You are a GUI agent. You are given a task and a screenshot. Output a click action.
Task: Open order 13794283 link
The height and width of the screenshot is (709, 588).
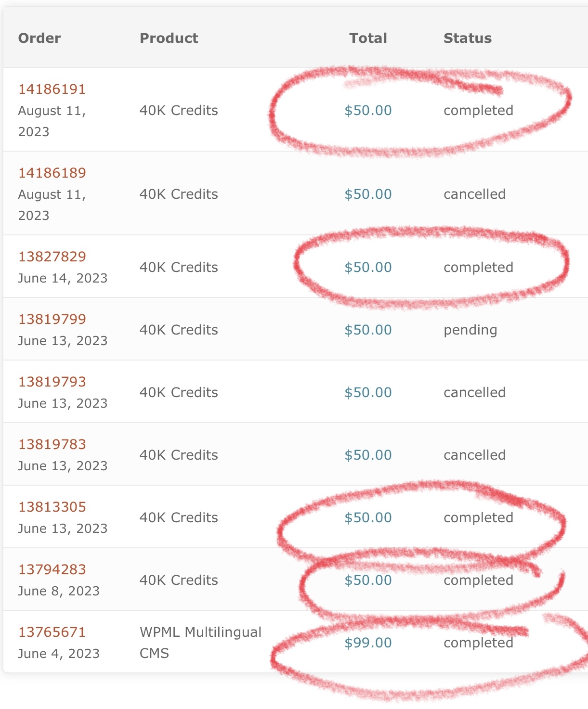(x=52, y=569)
